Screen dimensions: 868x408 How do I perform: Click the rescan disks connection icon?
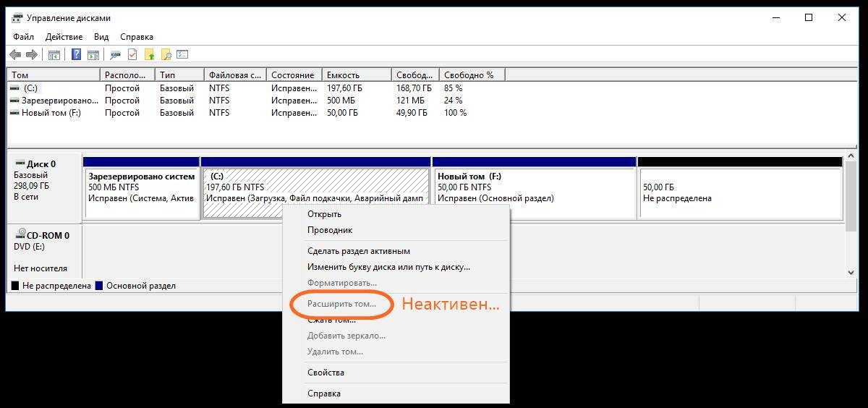click(115, 55)
